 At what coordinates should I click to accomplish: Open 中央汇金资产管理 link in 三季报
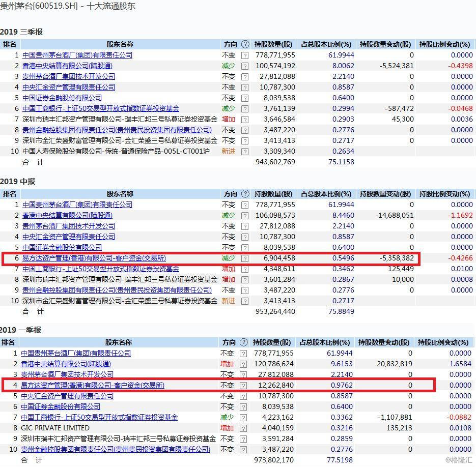click(69, 87)
